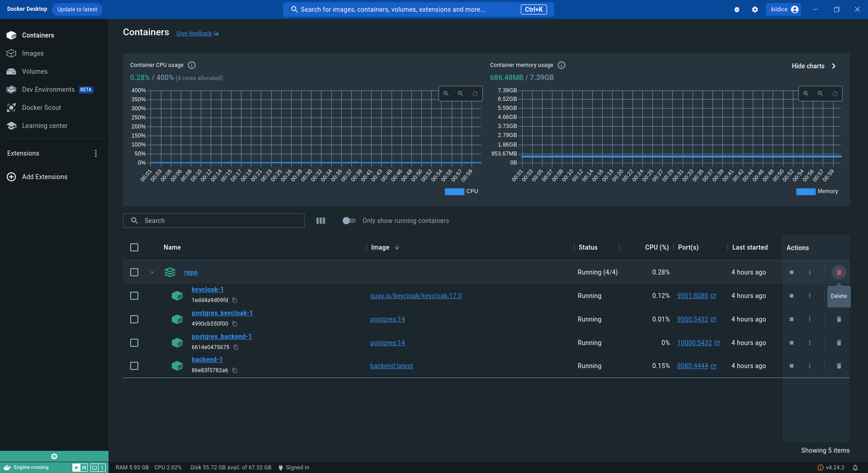Copy the keycloak-1 container ID
The image size is (868, 473).
235,300
